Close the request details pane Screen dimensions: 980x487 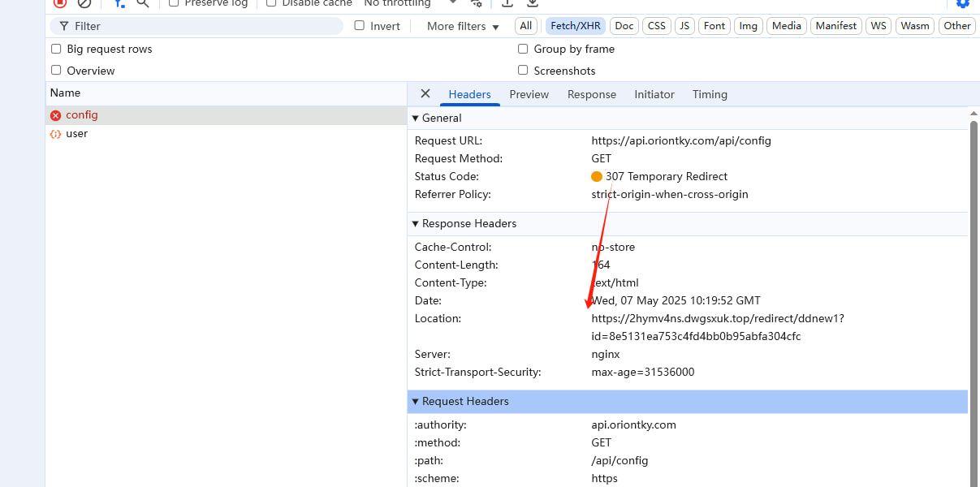pos(425,94)
